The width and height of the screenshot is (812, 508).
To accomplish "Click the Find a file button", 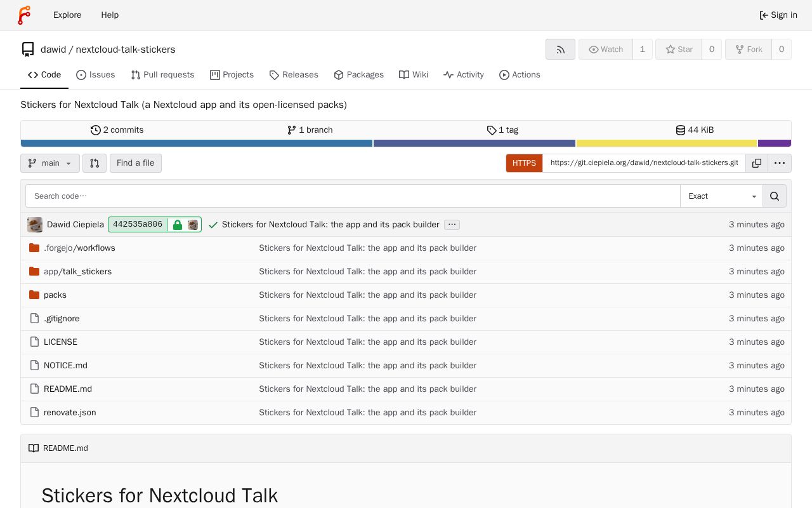I will click(136, 163).
